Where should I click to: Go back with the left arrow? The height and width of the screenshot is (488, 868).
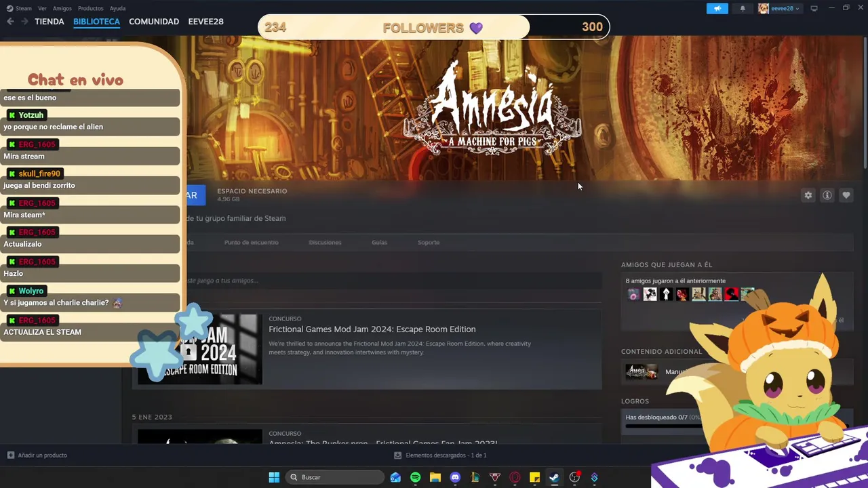tap(10, 22)
